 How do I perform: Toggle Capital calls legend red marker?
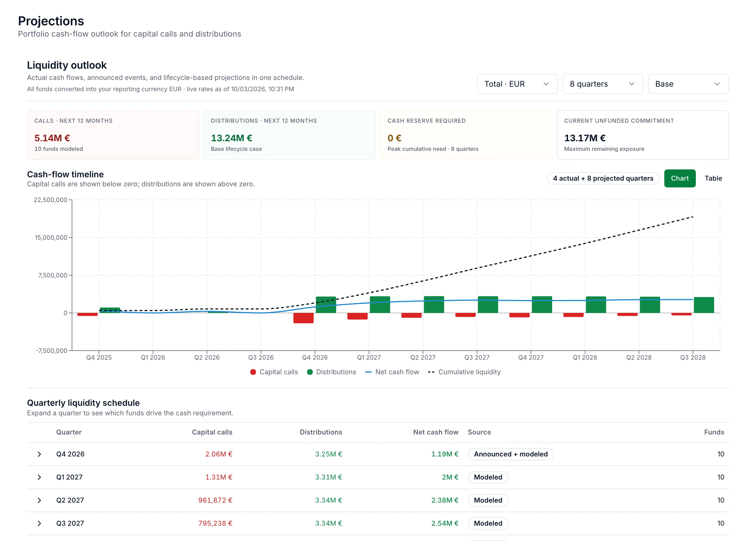(253, 372)
